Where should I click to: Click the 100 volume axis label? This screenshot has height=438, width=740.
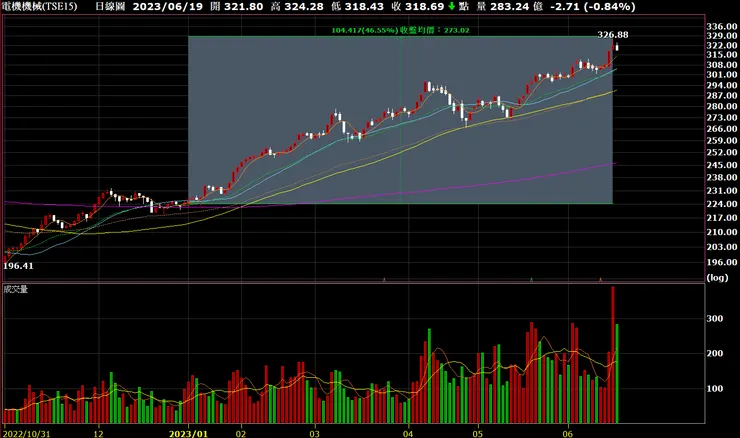point(715,388)
